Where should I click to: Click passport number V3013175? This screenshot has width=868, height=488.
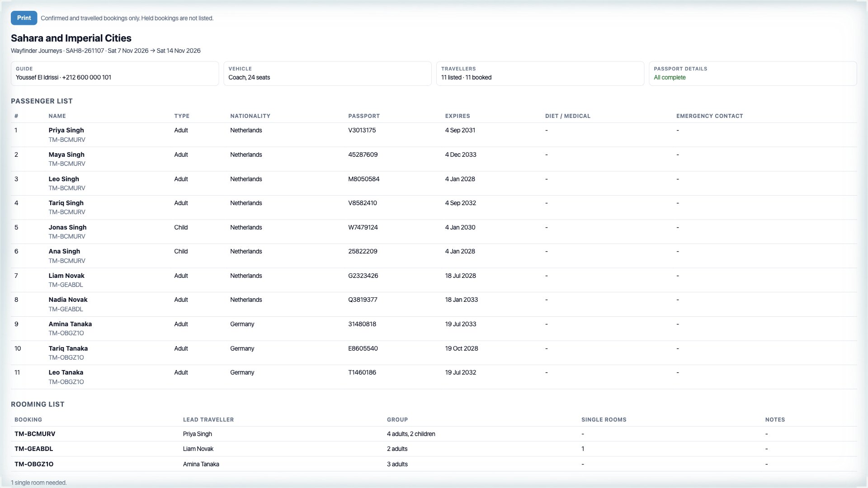coord(362,130)
